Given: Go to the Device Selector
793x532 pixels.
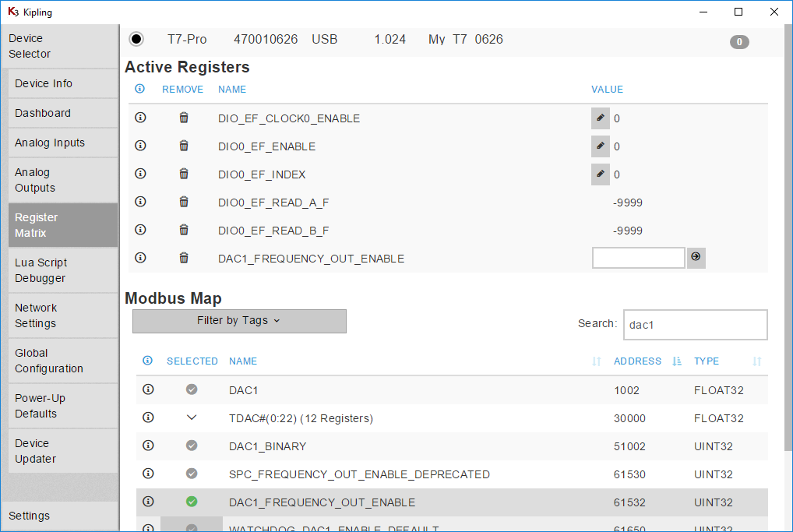Looking at the screenshot, I should pos(30,46).
